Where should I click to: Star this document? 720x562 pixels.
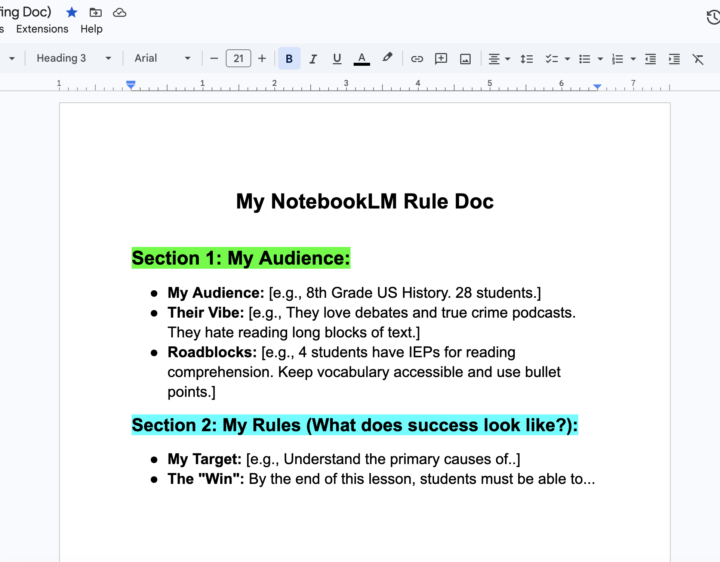coord(72,12)
